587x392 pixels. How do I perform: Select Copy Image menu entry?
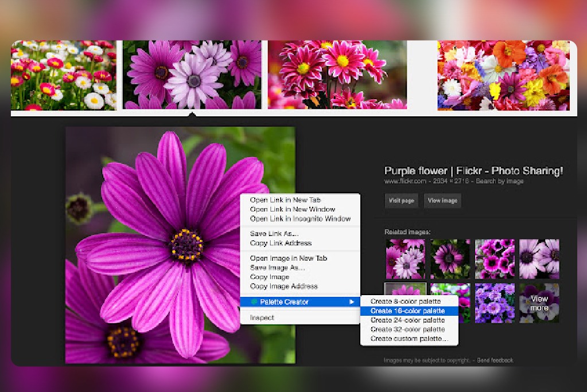tap(270, 277)
